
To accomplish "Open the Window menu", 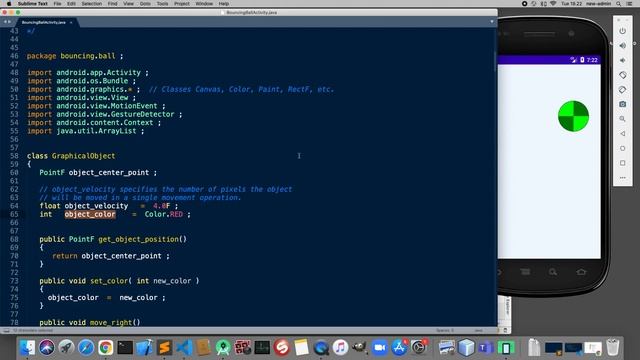I will click(x=204, y=3).
